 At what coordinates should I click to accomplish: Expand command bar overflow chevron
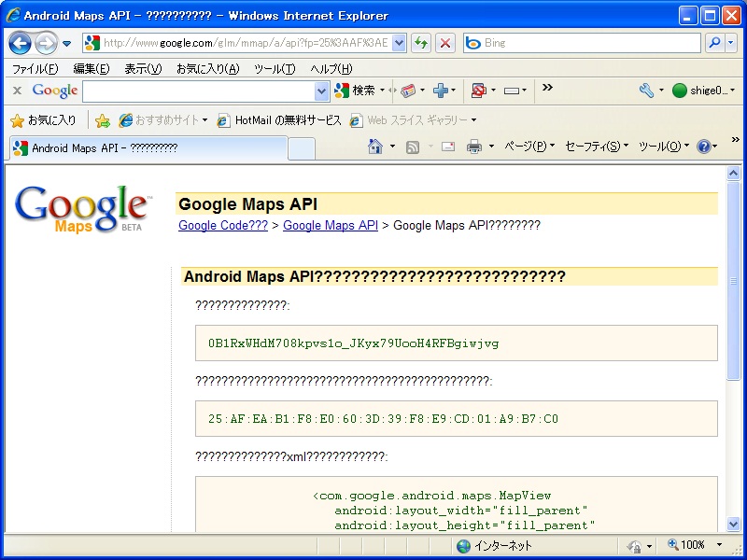[736, 139]
